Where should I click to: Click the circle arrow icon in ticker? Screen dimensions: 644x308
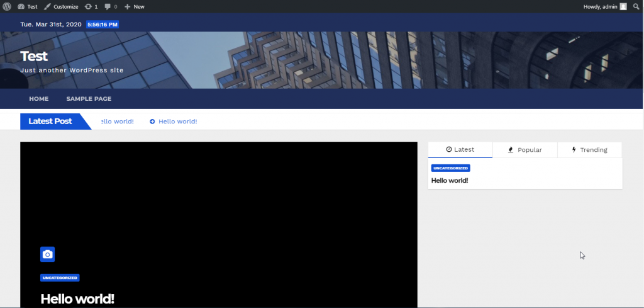pyautogui.click(x=152, y=122)
